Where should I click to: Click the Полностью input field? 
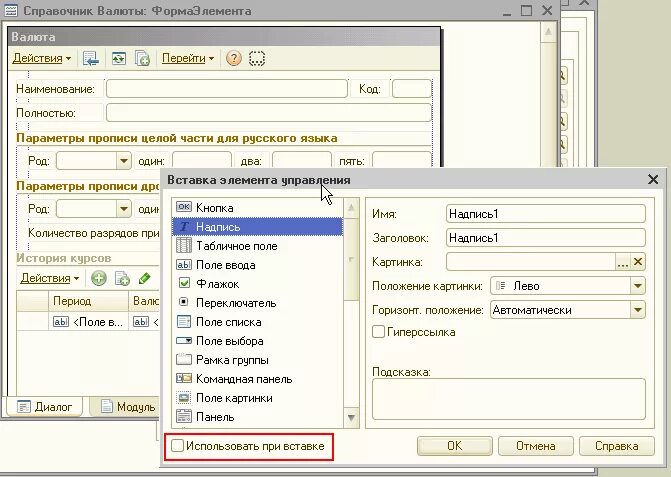[269, 113]
